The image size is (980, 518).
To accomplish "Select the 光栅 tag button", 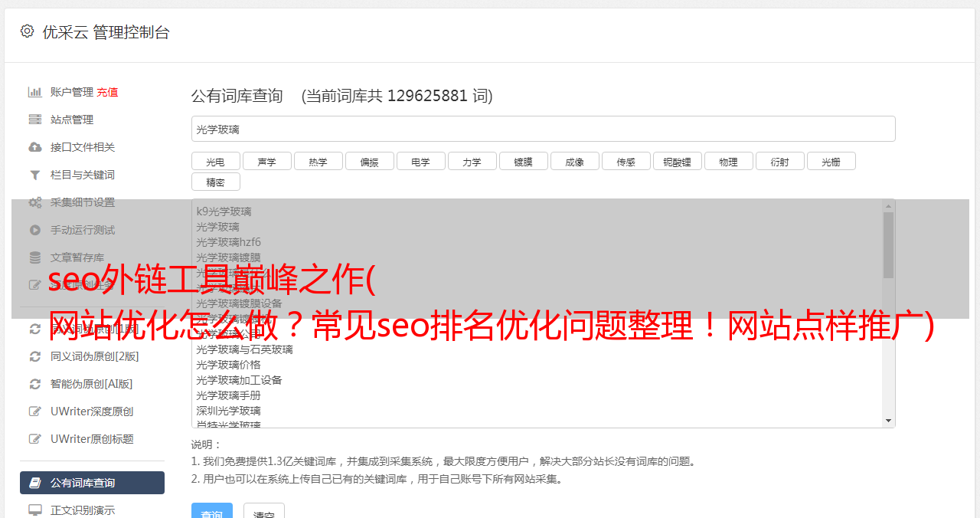I will 831,161.
